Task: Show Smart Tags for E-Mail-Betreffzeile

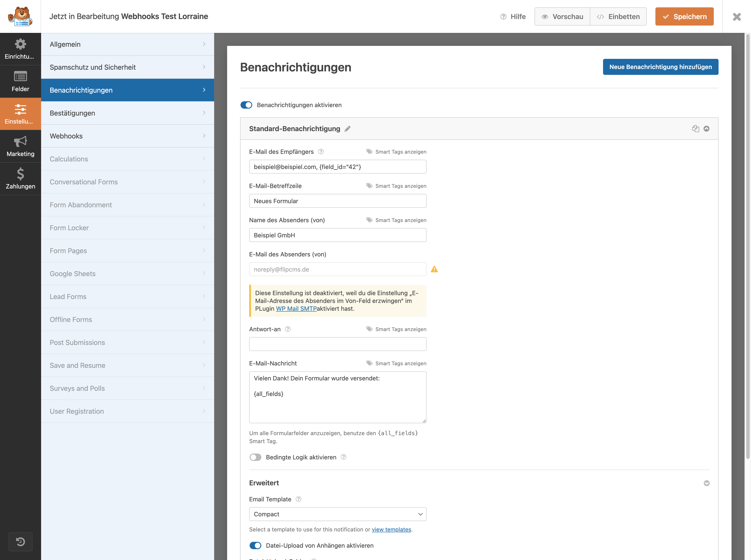Action: pos(396,186)
